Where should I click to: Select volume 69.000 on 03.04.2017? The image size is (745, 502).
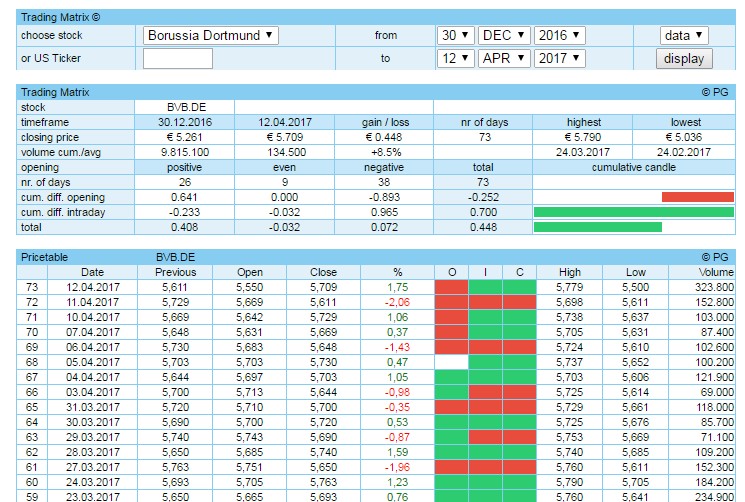717,392
